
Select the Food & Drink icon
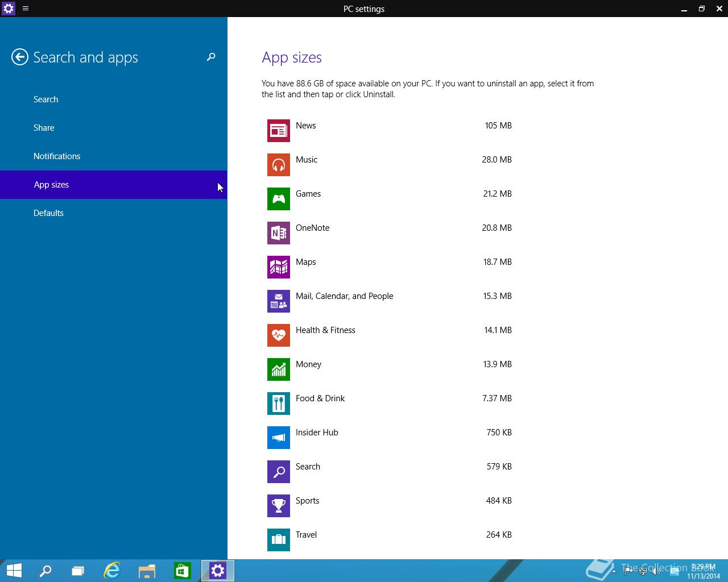tap(279, 404)
